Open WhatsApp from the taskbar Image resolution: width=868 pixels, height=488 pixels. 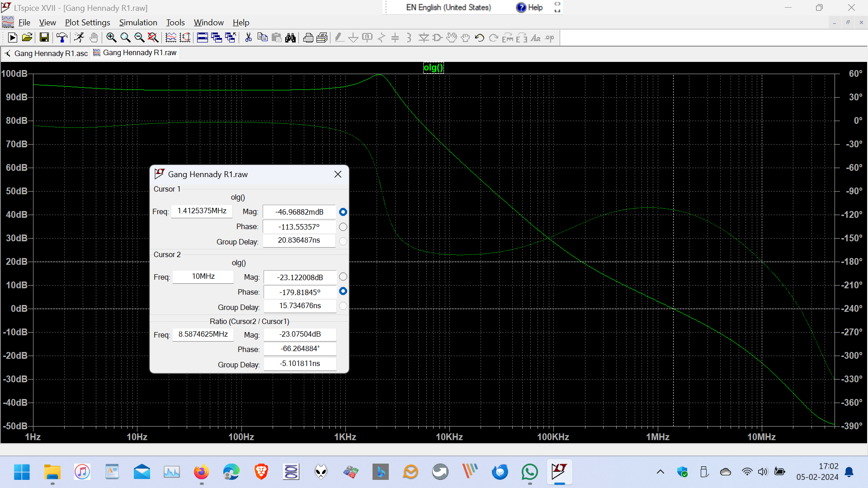pyautogui.click(x=529, y=472)
